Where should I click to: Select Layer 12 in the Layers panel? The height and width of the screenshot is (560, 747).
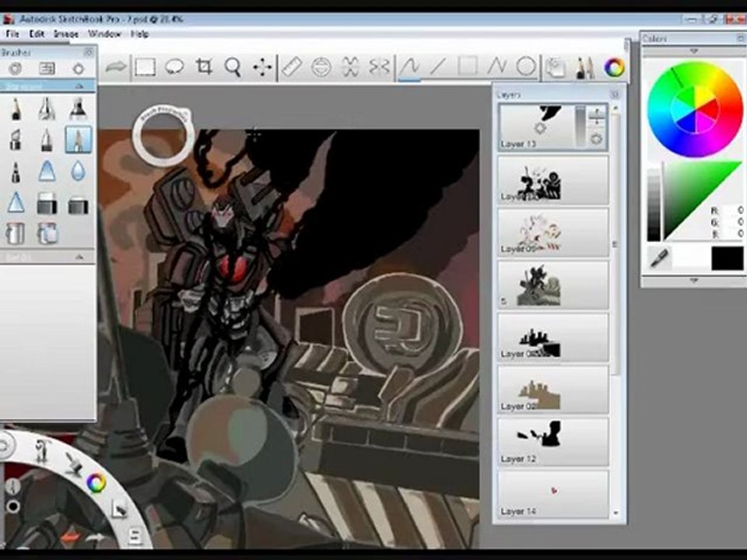pos(552,442)
